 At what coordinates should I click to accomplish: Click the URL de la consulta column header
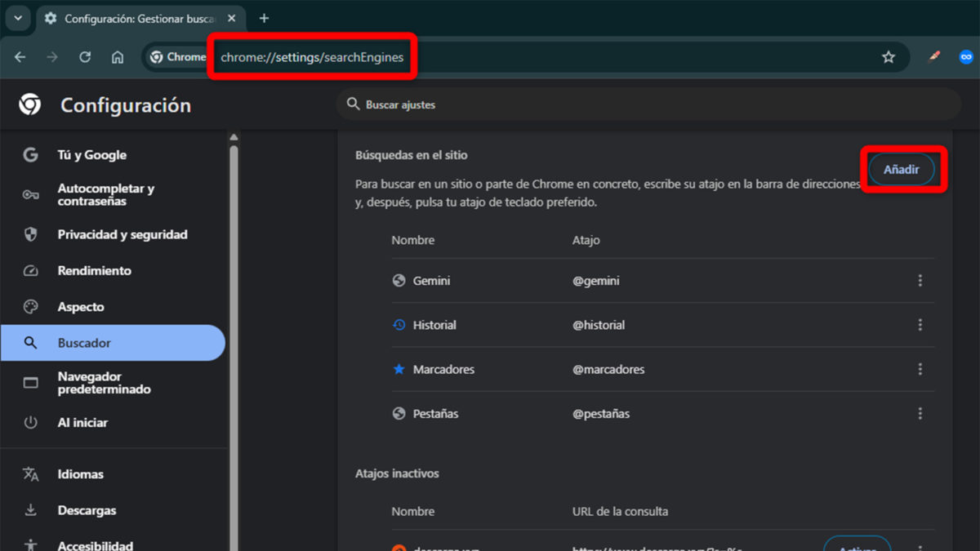coord(620,511)
